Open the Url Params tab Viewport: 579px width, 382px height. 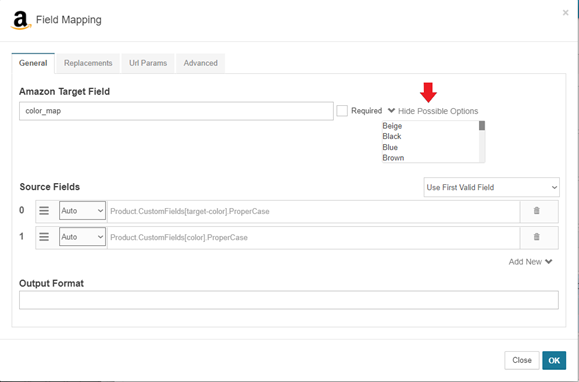point(148,63)
